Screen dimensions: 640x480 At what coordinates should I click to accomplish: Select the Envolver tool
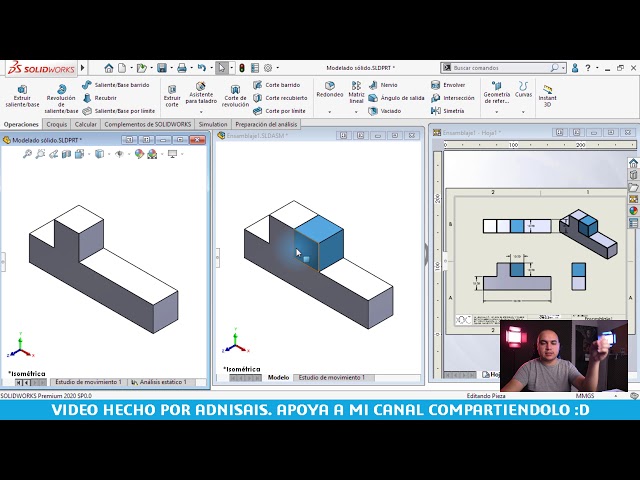click(448, 85)
